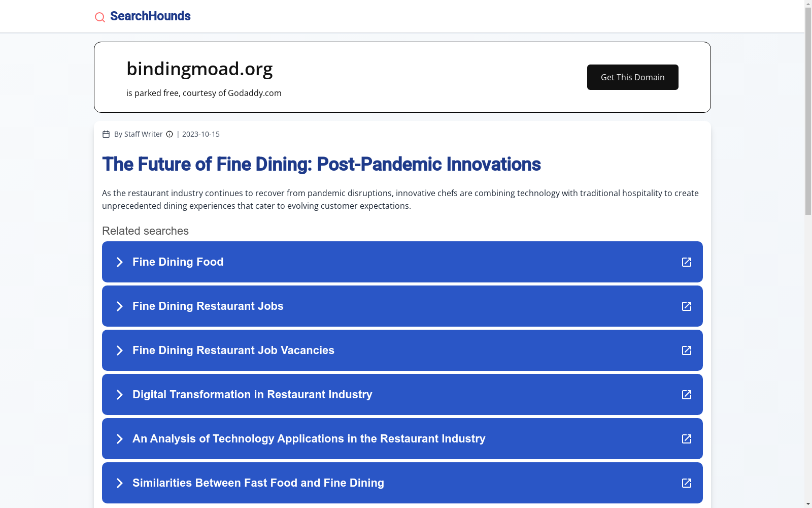The height and width of the screenshot is (508, 812).
Task: Click the scrollbar down arrow
Action: pos(808,504)
